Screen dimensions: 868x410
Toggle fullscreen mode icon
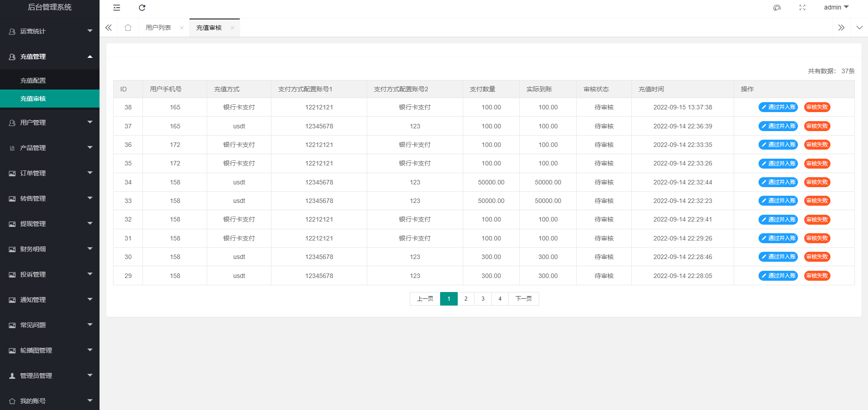pyautogui.click(x=802, y=8)
